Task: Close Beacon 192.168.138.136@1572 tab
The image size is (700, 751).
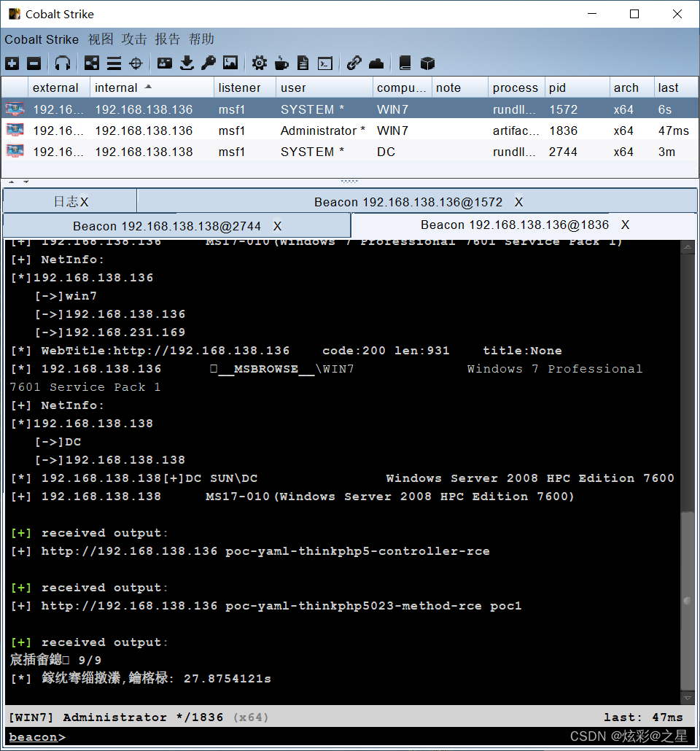Action: [x=518, y=202]
